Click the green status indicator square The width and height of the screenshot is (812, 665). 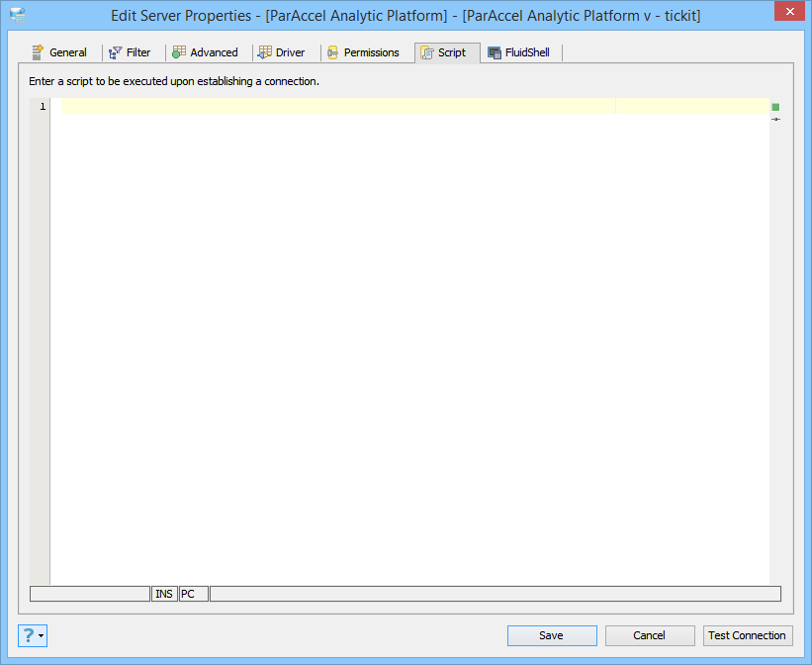(x=775, y=107)
